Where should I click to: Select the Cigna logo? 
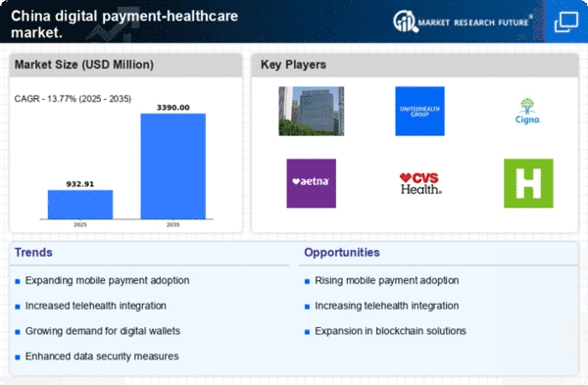tap(527, 111)
